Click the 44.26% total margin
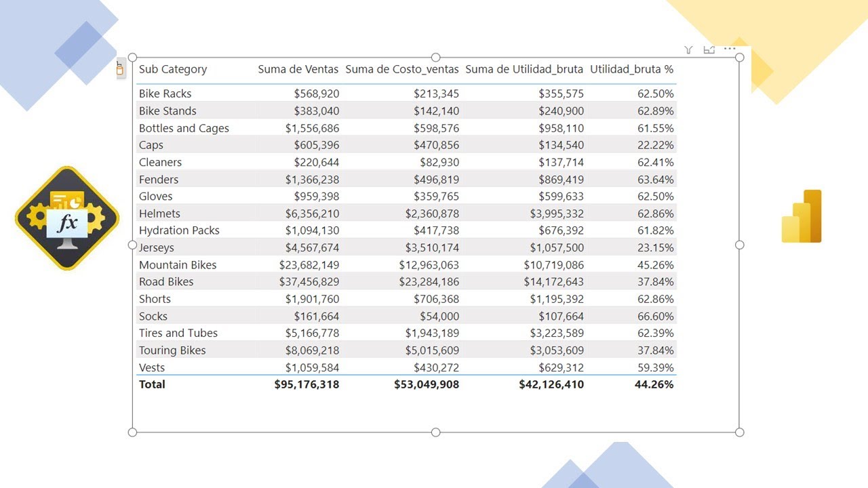868x488 pixels. [654, 384]
